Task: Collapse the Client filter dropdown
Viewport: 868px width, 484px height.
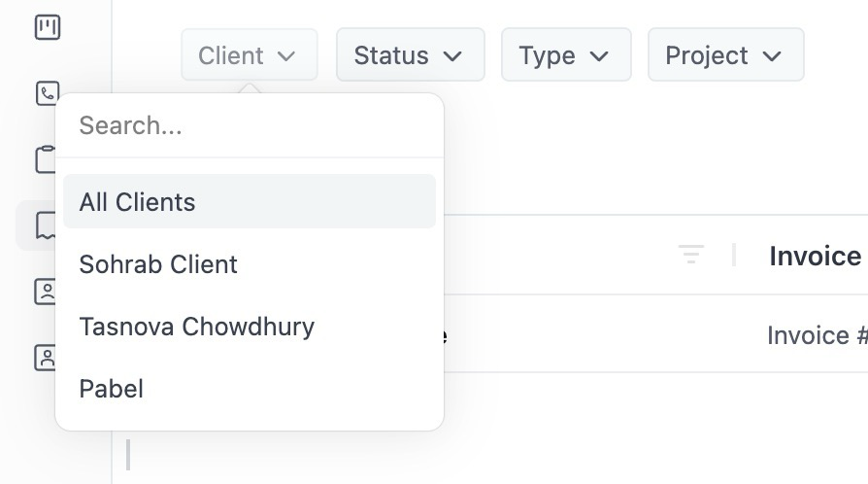Action: [x=250, y=54]
